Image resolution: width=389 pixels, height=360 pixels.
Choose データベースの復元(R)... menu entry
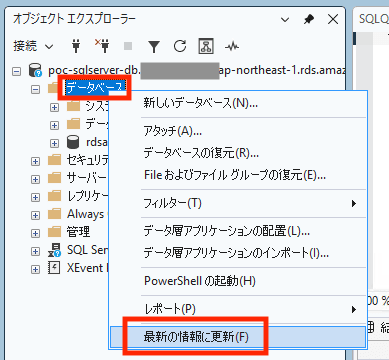(x=238, y=153)
